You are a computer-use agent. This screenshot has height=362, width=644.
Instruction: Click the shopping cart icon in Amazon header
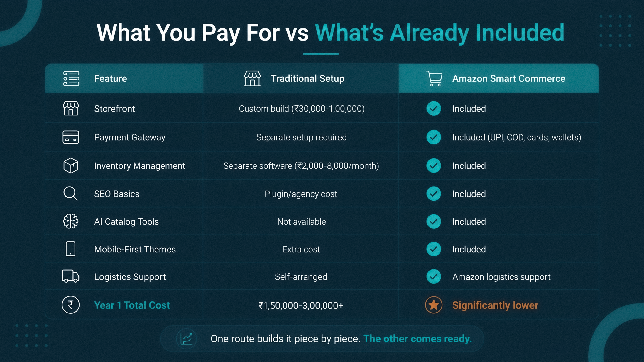coord(435,79)
